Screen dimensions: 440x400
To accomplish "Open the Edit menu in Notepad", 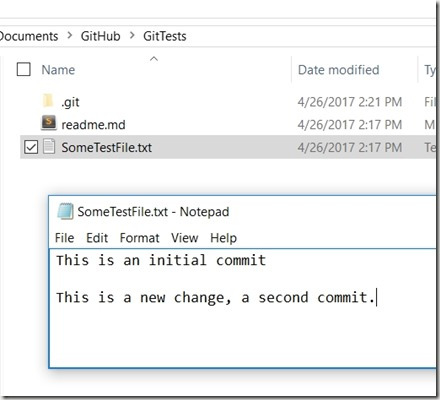I will click(97, 238).
